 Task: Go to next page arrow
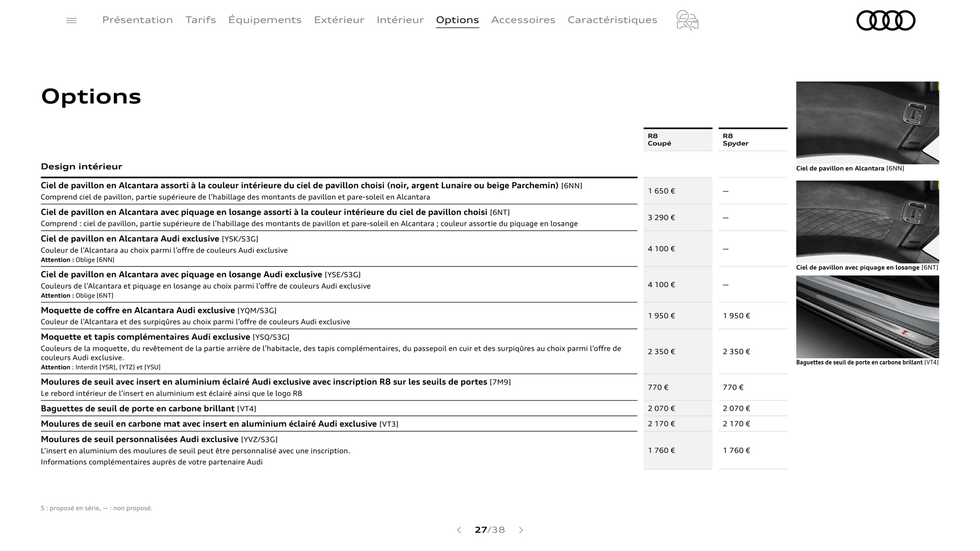[521, 530]
